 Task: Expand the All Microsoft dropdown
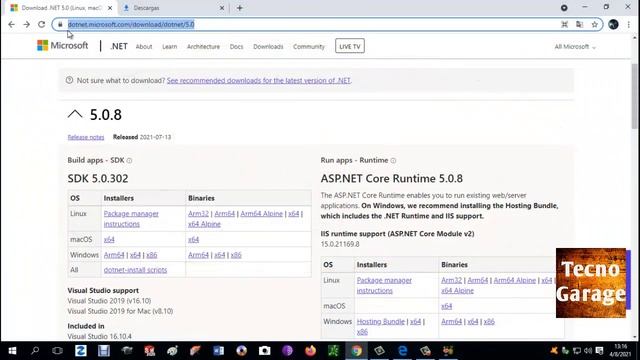[575, 47]
